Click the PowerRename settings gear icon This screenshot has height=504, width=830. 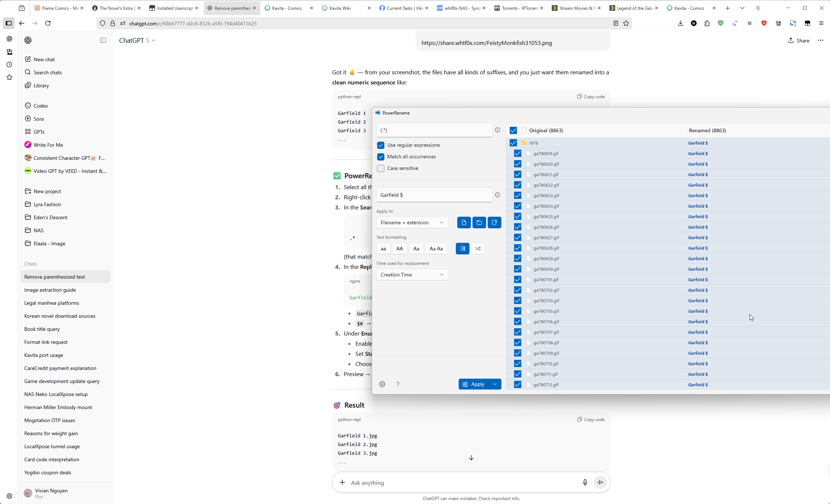(382, 384)
